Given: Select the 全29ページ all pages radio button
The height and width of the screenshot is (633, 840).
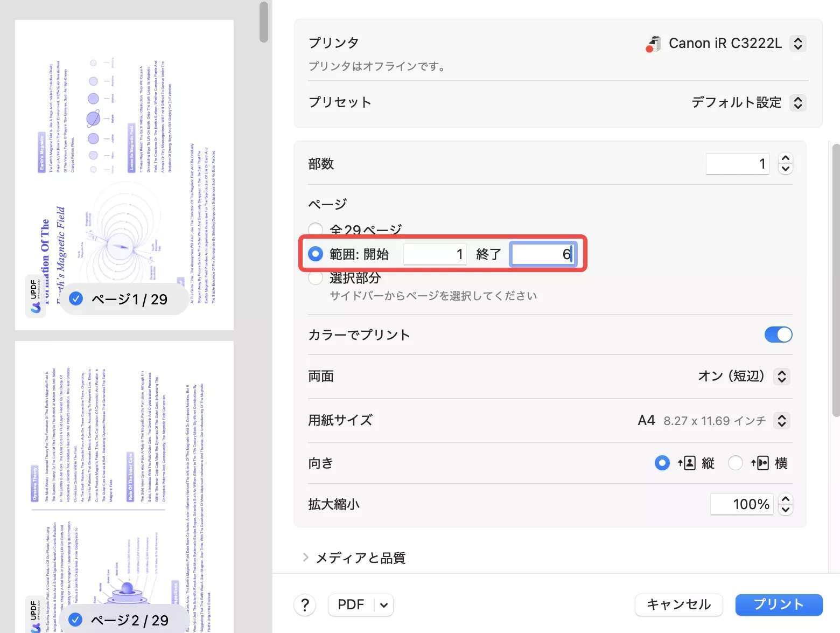Looking at the screenshot, I should click(316, 229).
